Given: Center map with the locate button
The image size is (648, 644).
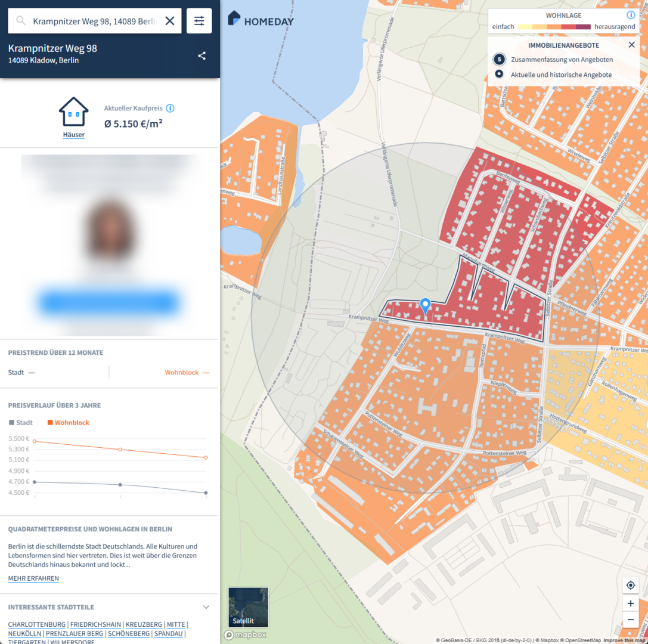Looking at the screenshot, I should [x=631, y=585].
